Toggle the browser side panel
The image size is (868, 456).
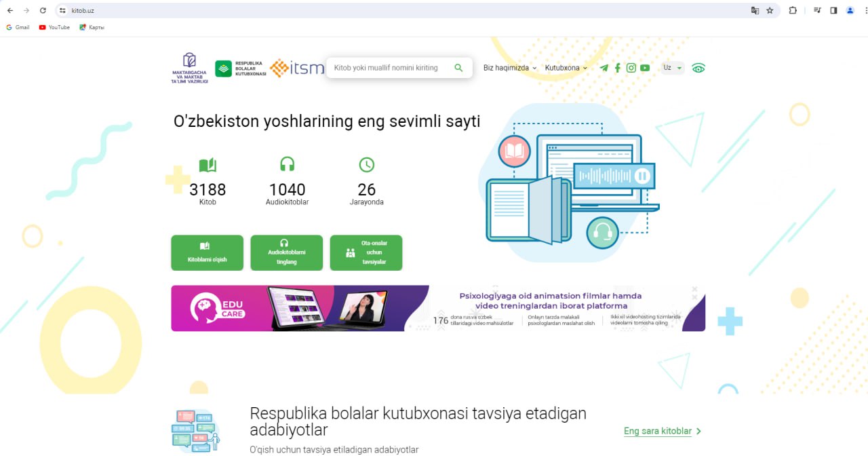(x=833, y=10)
